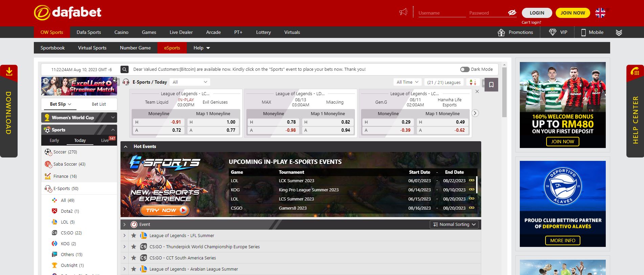Switch to the Live tab

coord(105,140)
